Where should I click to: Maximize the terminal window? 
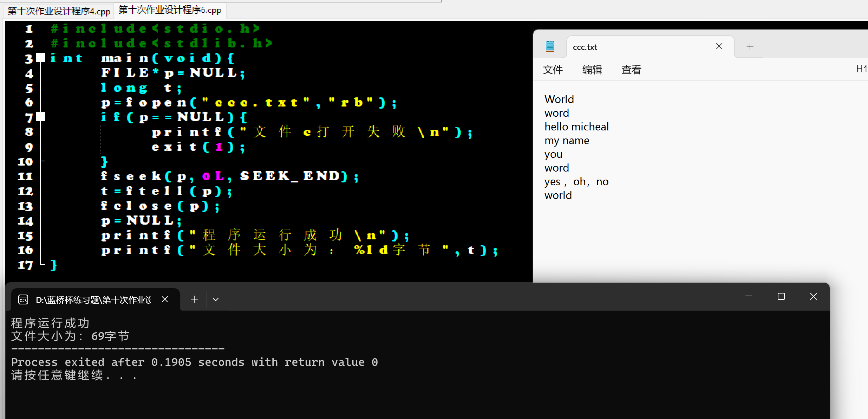coord(781,297)
